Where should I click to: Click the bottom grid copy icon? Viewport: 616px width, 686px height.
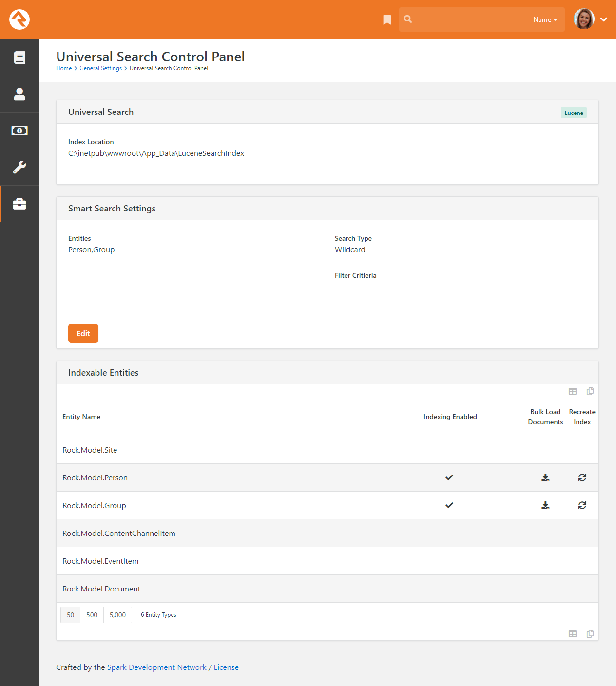[x=590, y=634]
